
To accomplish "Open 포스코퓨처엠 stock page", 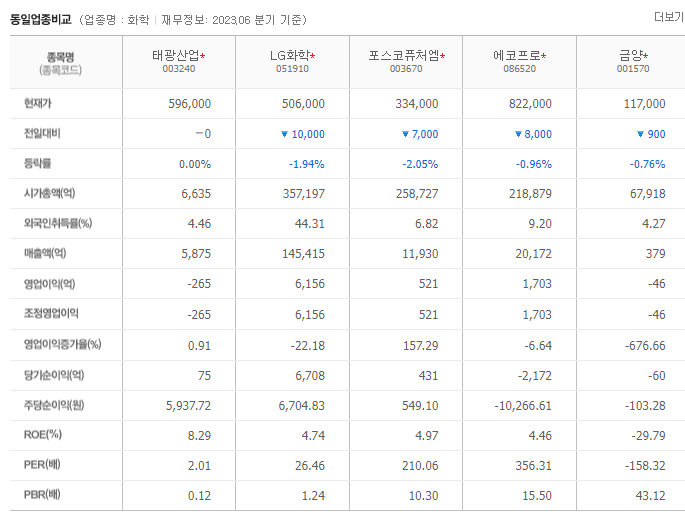I will pos(404,55).
